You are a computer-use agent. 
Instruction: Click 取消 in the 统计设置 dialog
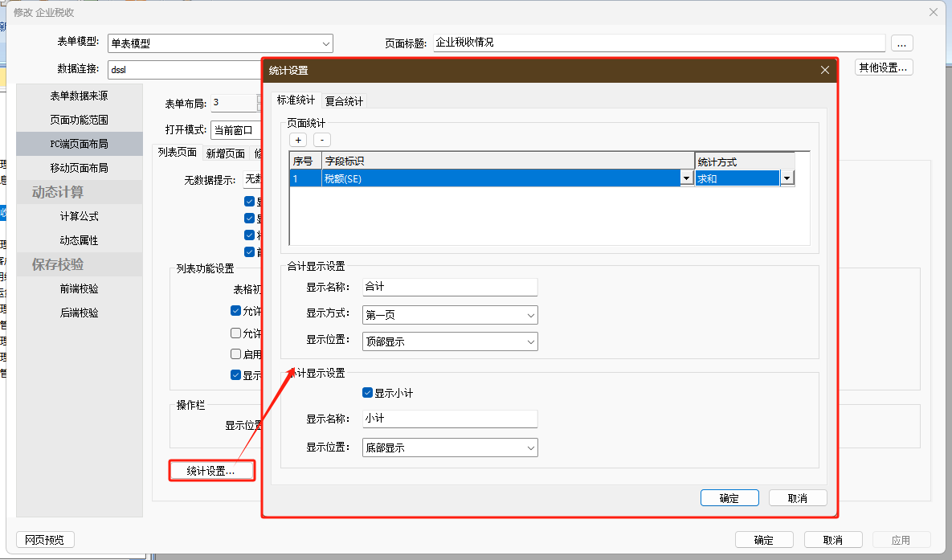pos(798,498)
